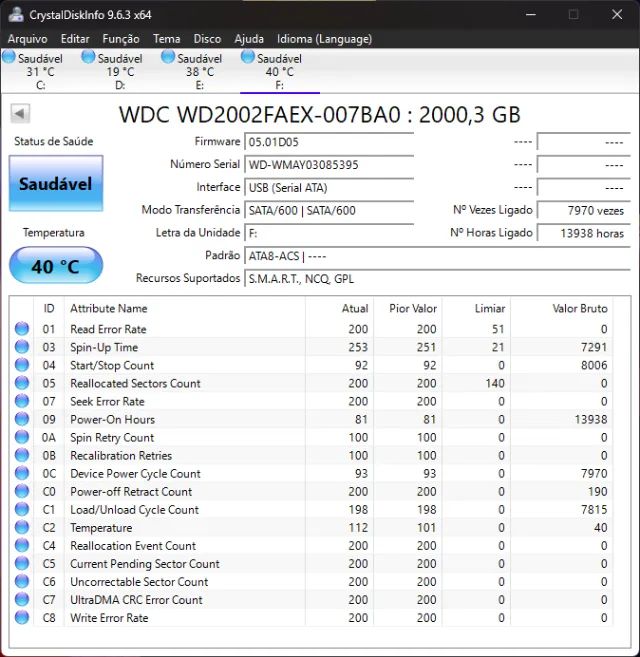Screen dimensions: 640x657
Task: Open the Idioma (Language) menu
Action: [324, 39]
